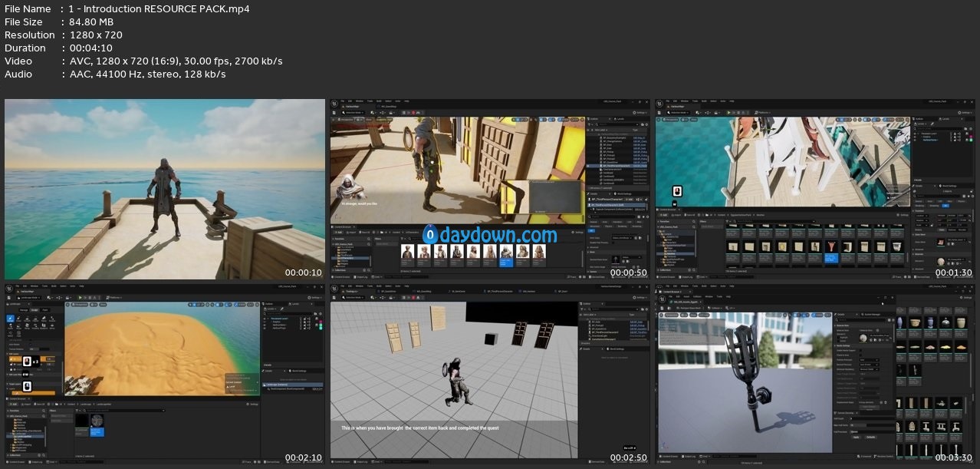Click the Apply button in the 00:03:30 frame
980x469 pixels.
[857, 437]
